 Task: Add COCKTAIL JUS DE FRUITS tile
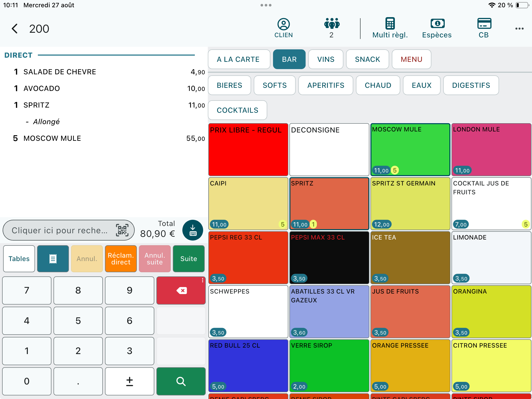(491, 204)
